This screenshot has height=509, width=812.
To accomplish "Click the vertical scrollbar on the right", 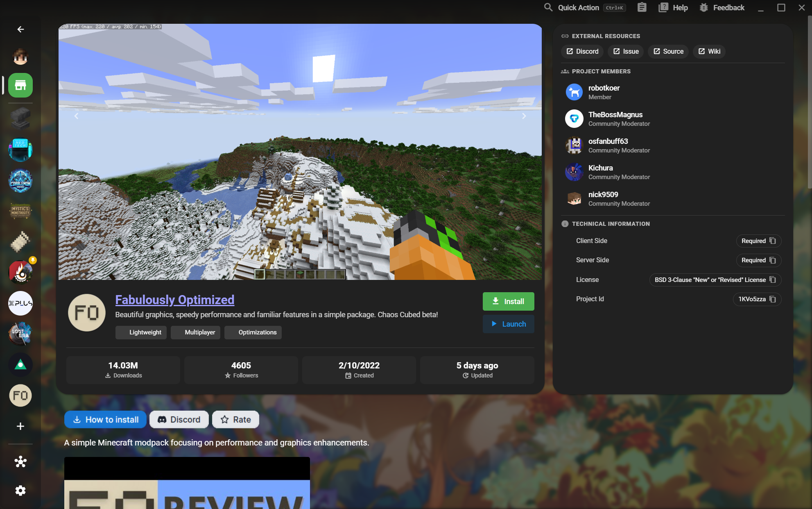I will point(810,102).
